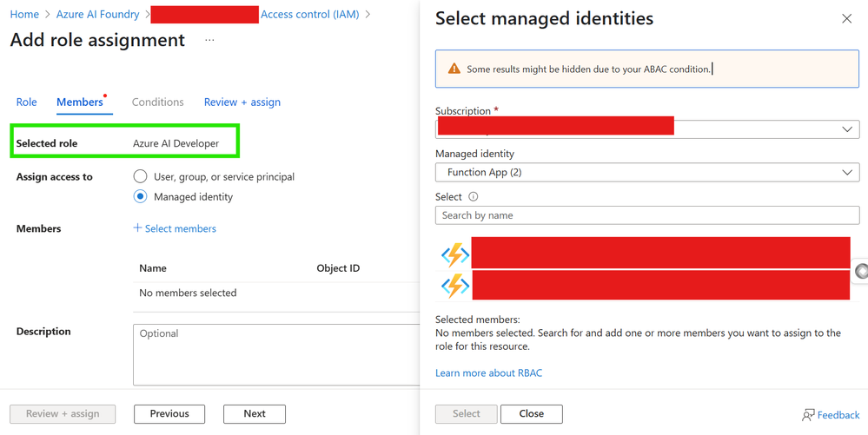868x435 pixels.
Task: Click the round handle at the panel's right edge
Action: (x=861, y=271)
